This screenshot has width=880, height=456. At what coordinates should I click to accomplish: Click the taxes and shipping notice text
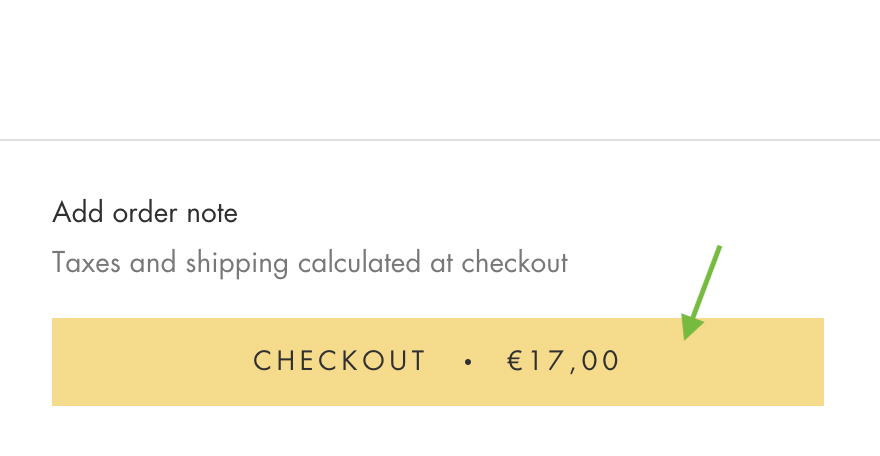click(x=309, y=264)
